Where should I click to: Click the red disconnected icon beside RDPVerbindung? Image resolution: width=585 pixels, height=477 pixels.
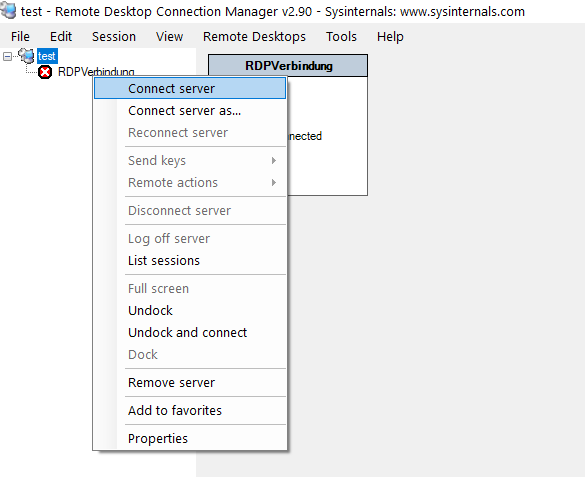coord(45,72)
